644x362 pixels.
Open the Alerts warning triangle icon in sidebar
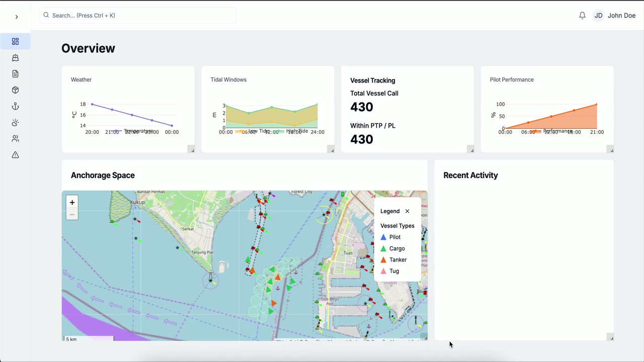click(15, 155)
